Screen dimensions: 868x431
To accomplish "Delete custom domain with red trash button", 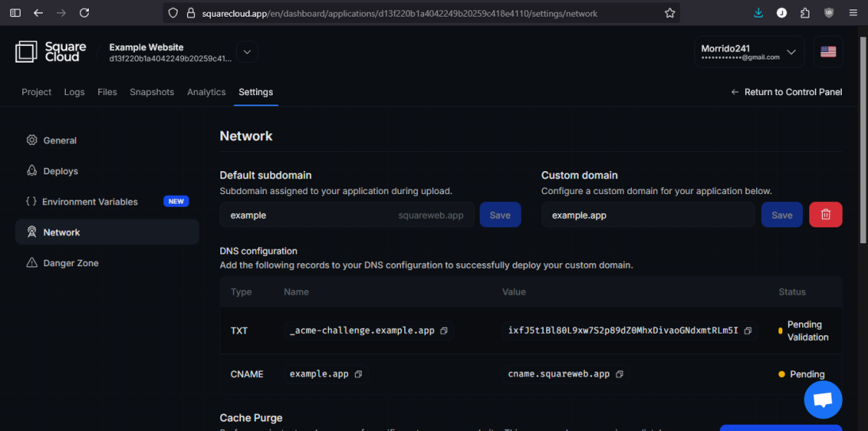I will [825, 215].
